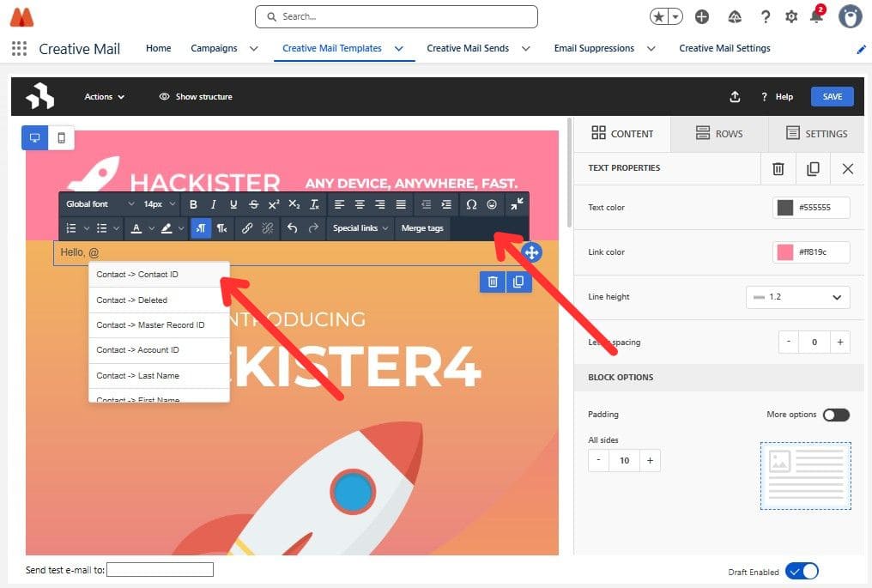Screen dimensions: 872x588
Task: Redo the last edit
Action: pos(313,228)
